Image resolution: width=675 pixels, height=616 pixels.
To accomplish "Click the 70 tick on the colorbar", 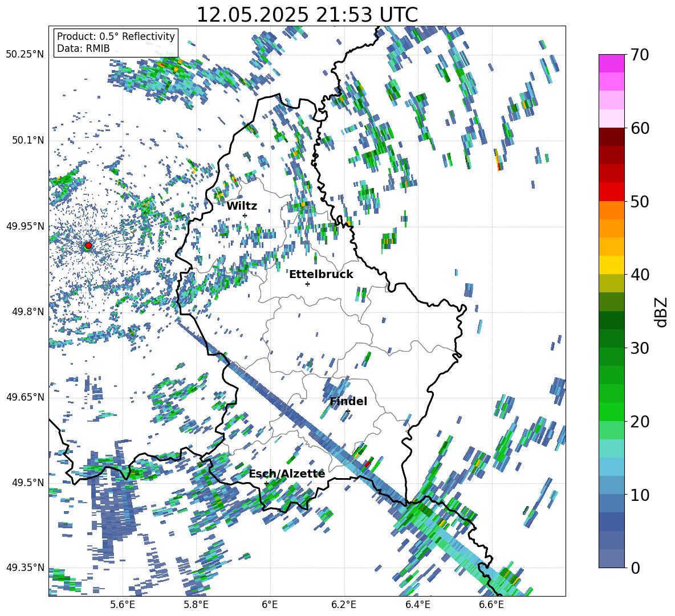I will coord(639,55).
